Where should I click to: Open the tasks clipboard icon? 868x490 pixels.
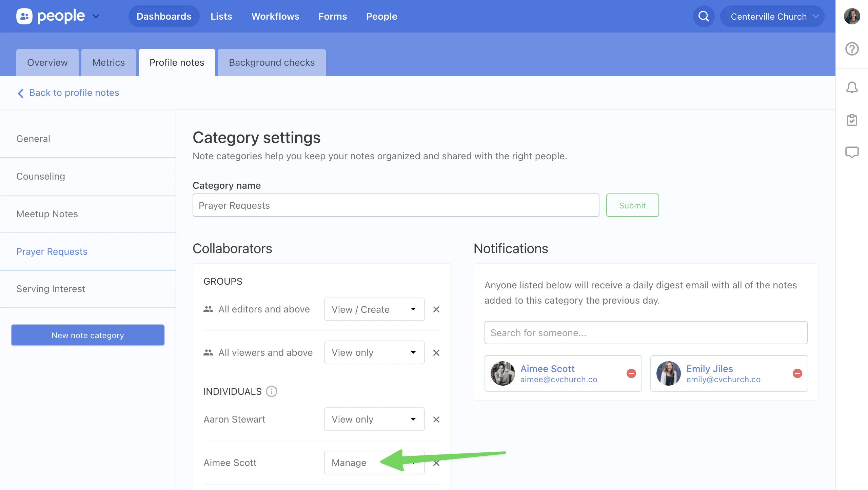[x=852, y=120]
